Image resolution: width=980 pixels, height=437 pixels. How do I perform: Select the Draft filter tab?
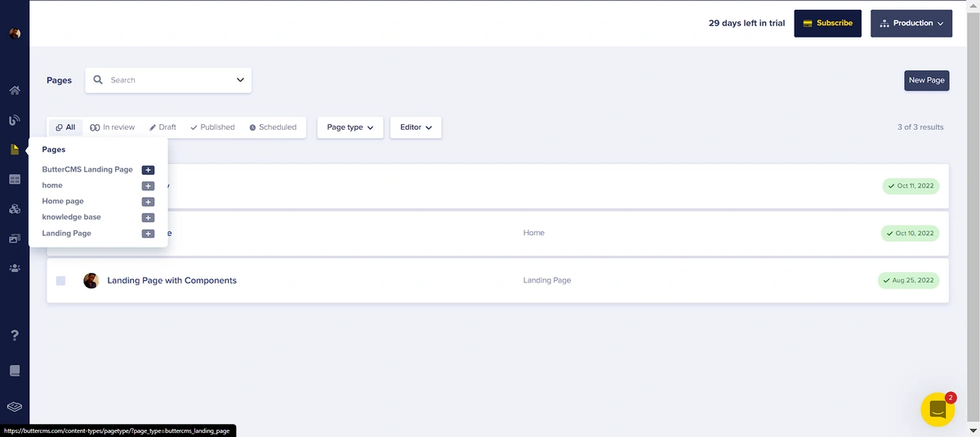coord(163,127)
